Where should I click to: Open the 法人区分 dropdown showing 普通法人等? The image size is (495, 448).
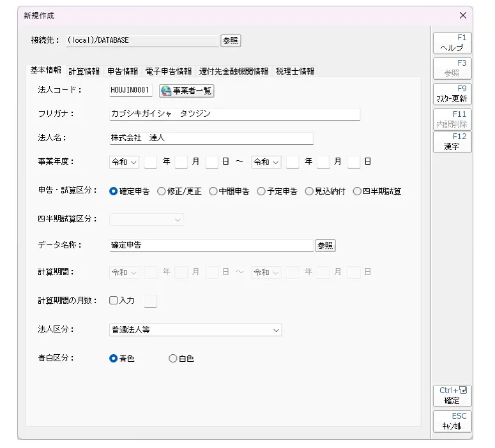tap(195, 330)
